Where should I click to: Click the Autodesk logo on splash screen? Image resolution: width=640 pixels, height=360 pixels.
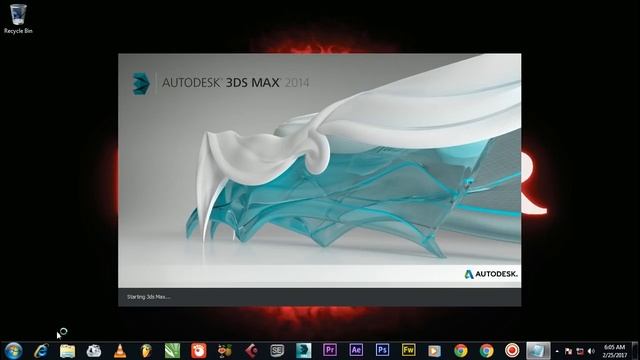(x=491, y=274)
